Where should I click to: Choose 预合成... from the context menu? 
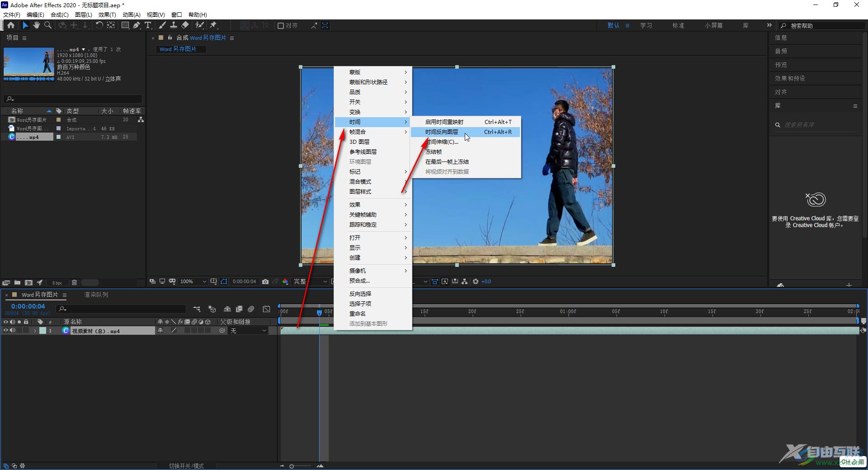373,281
